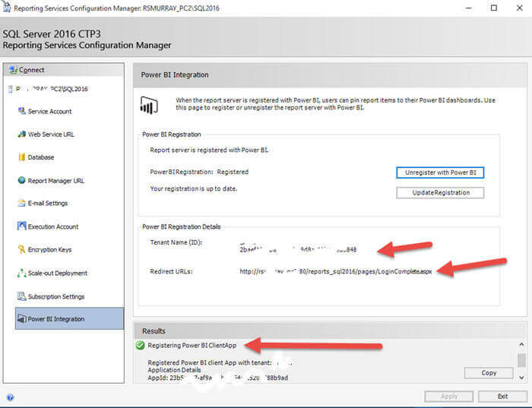This screenshot has height=408, width=532.
Task: Select Subscription Settings page
Action: click(56, 296)
